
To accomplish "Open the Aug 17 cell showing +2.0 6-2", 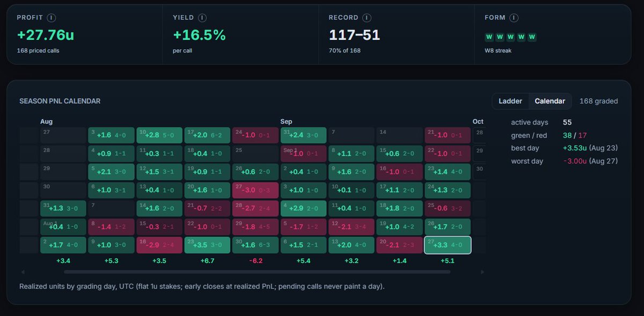I will click(x=207, y=135).
